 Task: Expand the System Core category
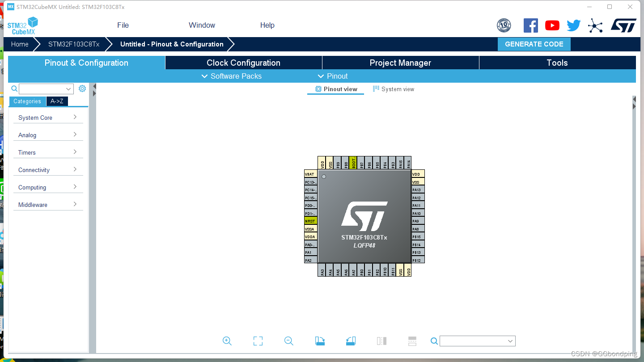[48, 118]
